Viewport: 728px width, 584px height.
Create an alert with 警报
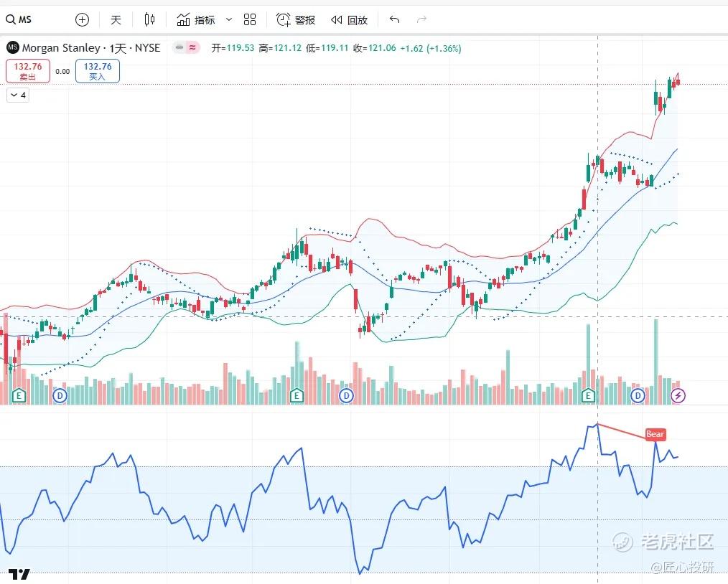pos(296,19)
